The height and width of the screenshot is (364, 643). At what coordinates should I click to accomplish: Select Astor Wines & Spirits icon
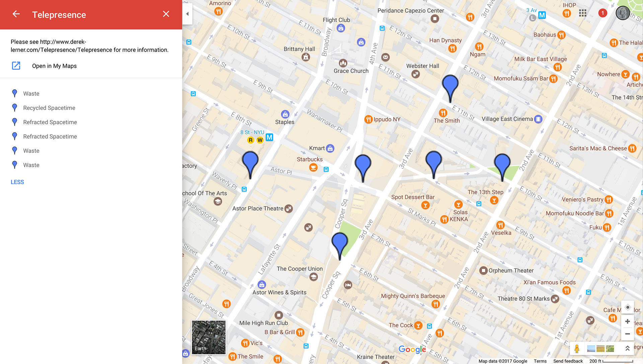click(262, 285)
